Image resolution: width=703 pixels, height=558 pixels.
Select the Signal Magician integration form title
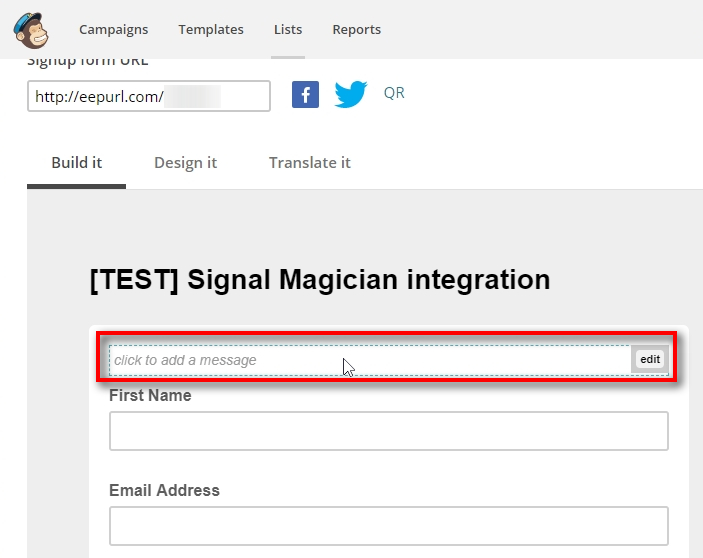[x=320, y=280]
